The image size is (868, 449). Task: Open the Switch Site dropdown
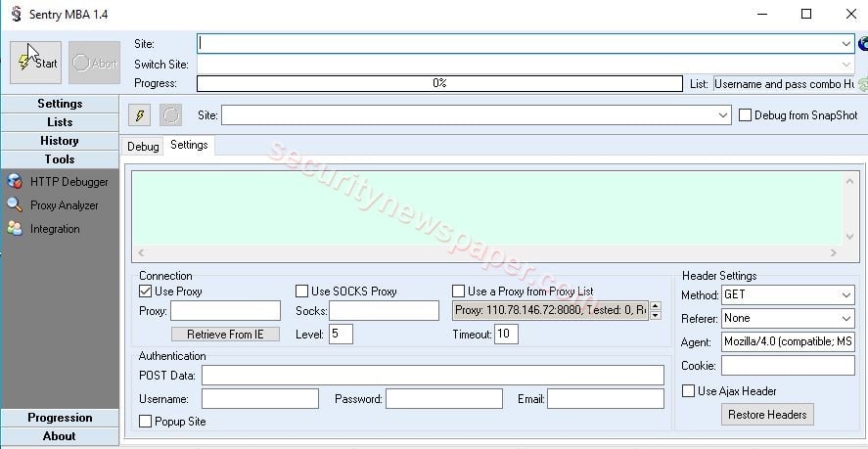coord(846,65)
